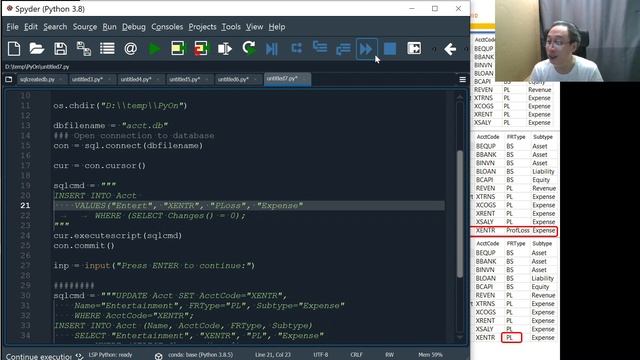This screenshot has height=360, width=640.
Task: Open the Search menu
Action: (x=55, y=27)
